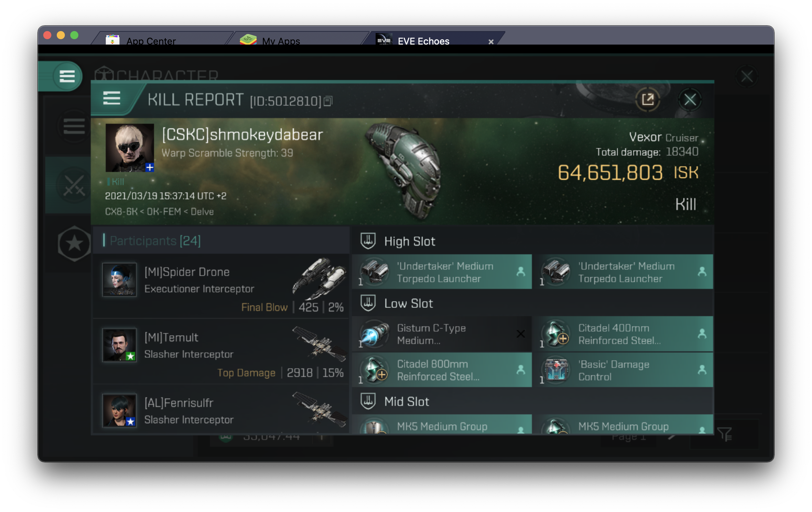This screenshot has width=812, height=512.
Task: View shmokeydabear's character portrait
Action: pyautogui.click(x=130, y=148)
